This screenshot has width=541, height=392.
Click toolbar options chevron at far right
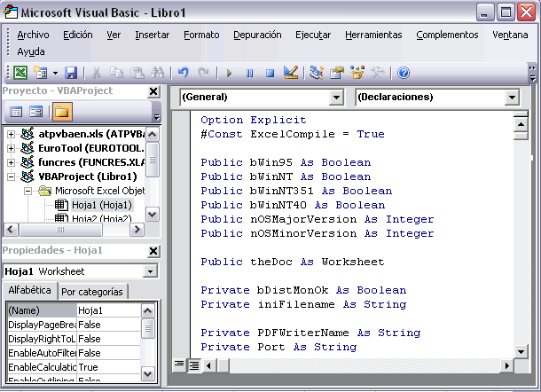click(x=532, y=73)
